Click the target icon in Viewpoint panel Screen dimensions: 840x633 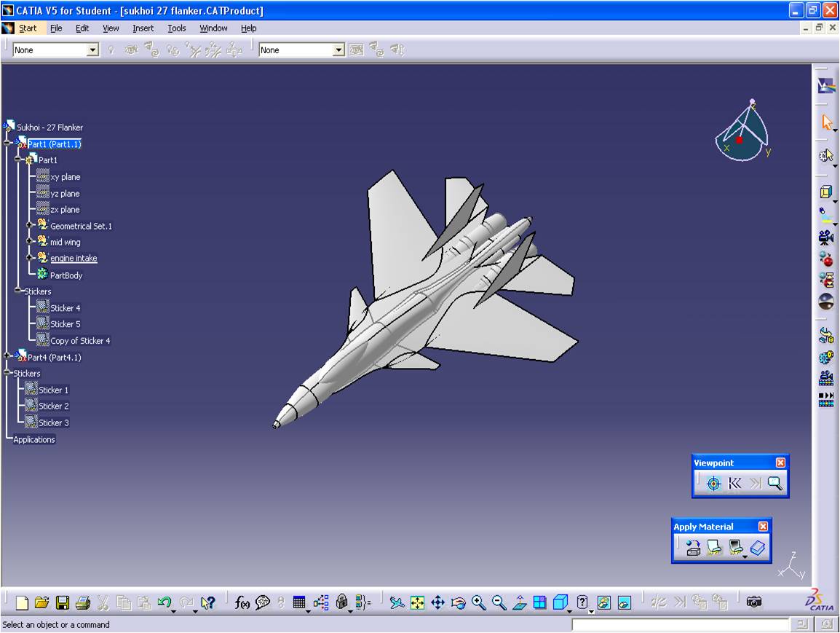coord(713,484)
